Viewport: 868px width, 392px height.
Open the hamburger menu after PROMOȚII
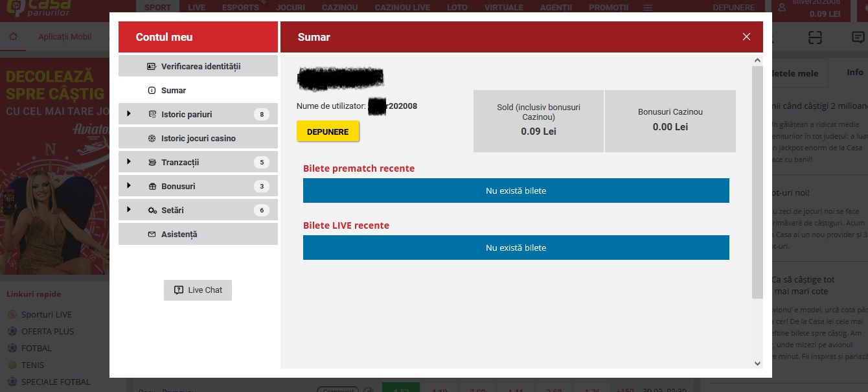point(647,8)
